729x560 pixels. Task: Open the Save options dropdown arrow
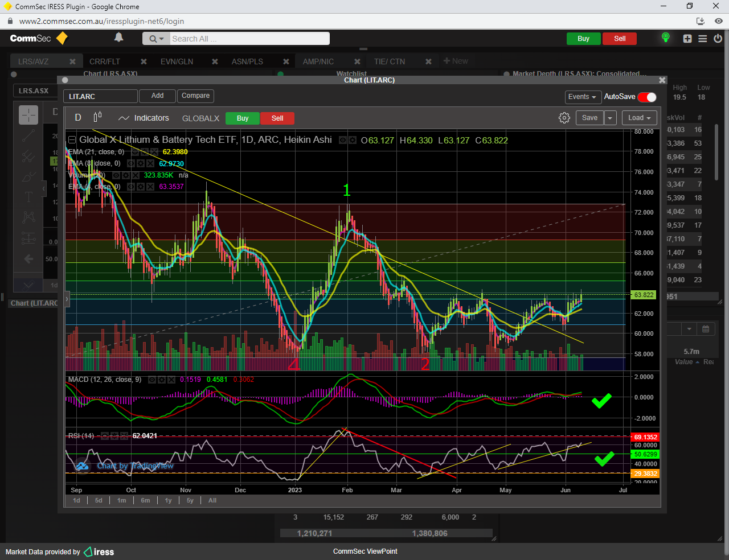point(610,118)
